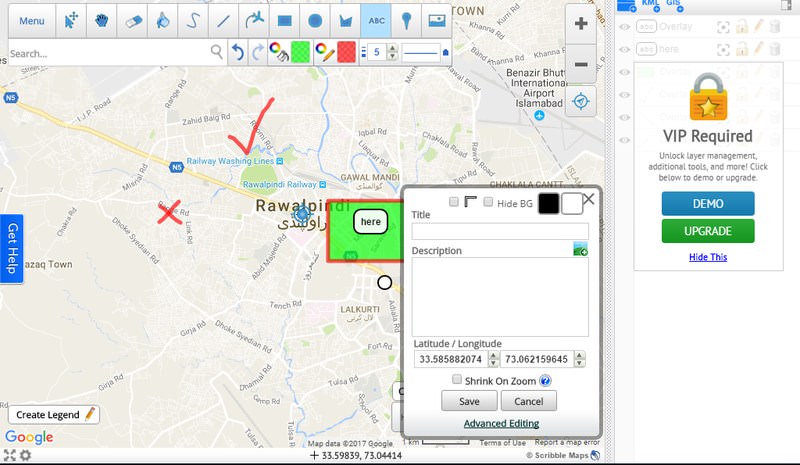Open the fill color picker wheel
The width and height of the screenshot is (800, 465).
tap(279, 52)
